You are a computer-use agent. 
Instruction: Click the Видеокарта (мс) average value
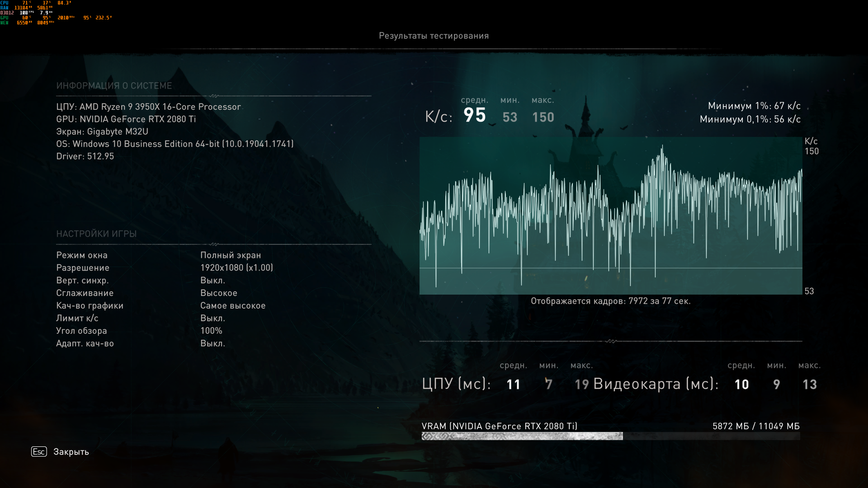(x=741, y=385)
